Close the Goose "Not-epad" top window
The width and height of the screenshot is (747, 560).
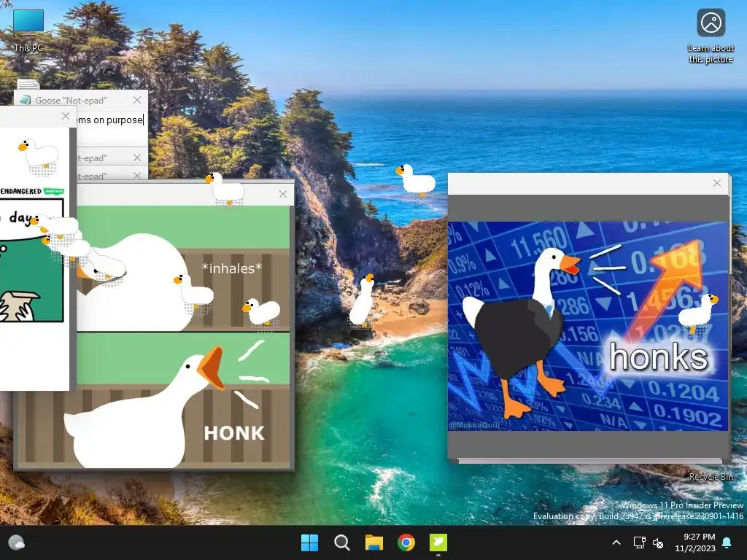click(137, 100)
